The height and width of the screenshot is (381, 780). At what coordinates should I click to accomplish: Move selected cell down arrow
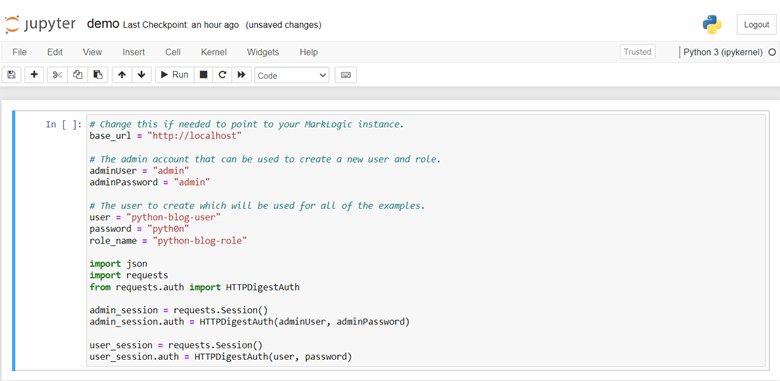[x=142, y=75]
